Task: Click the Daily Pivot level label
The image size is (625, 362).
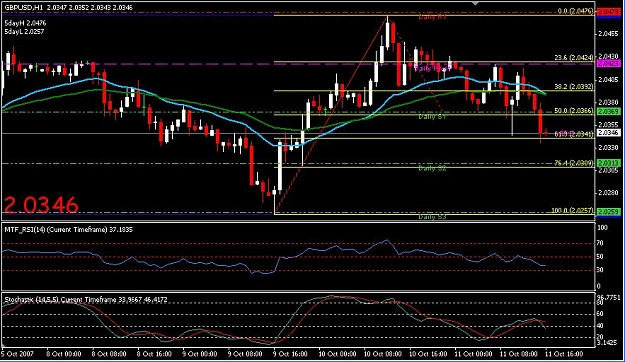Action: [432, 69]
